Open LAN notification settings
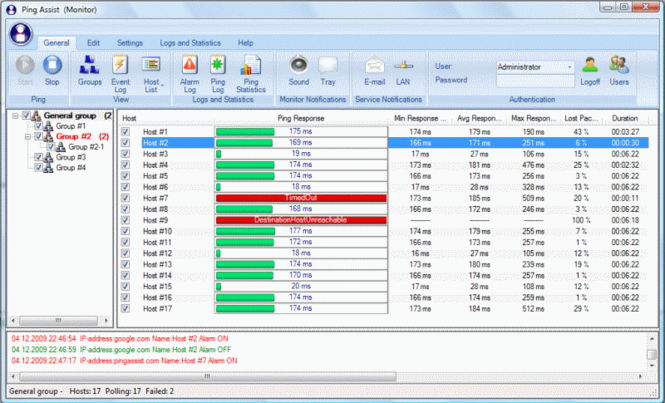Screen dimensions: 665x403 point(403,65)
